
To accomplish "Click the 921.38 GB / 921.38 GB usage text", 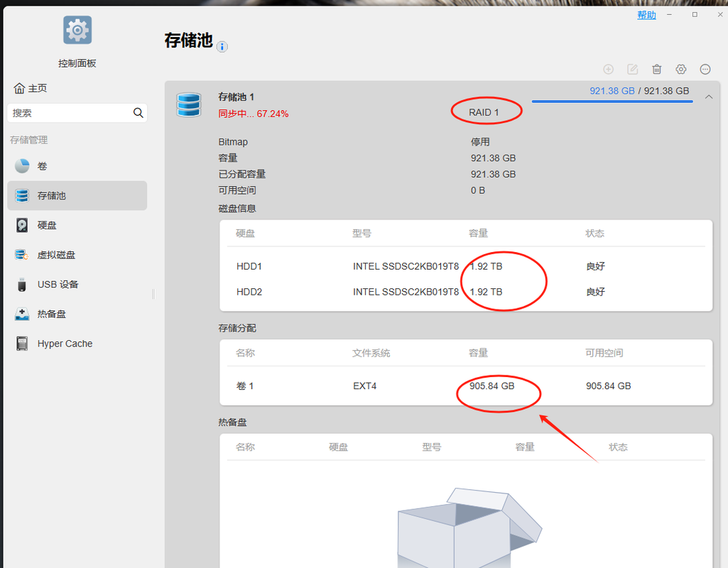I will pos(639,91).
